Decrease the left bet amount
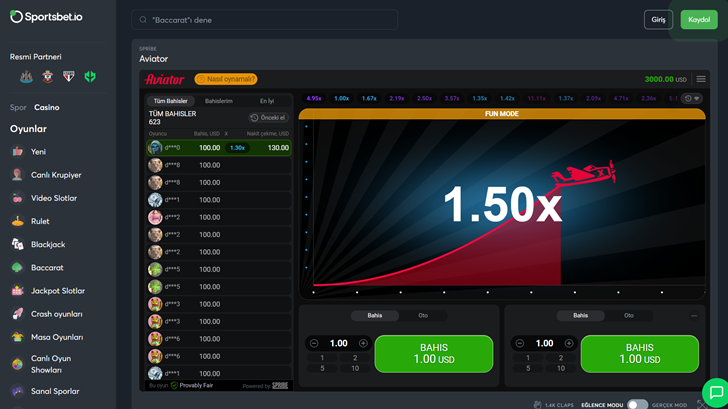The height and width of the screenshot is (409, 728). pos(314,344)
